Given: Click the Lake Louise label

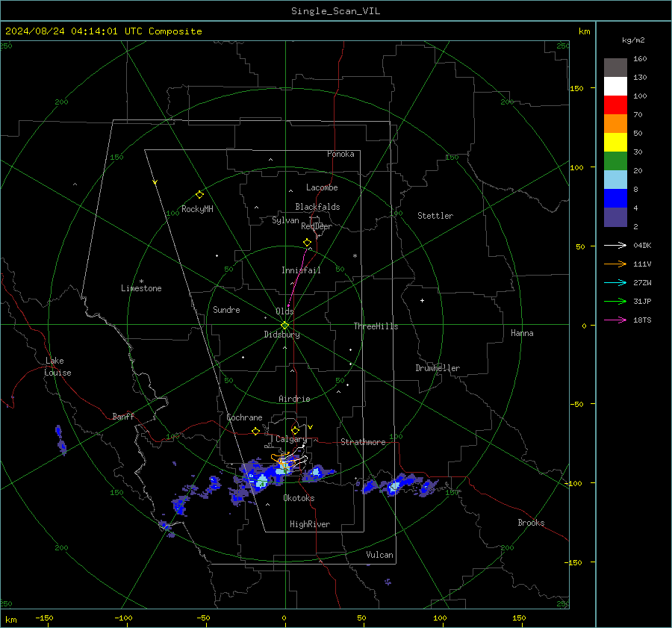Looking at the screenshot, I should click(57, 367).
